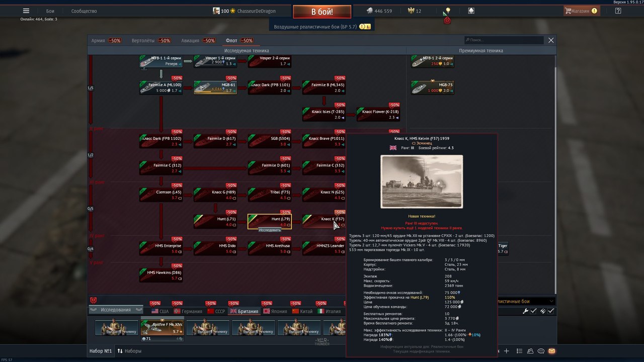This screenshot has width=644, height=362.
Task: Select premium MGB-75 boat
Action: point(433,87)
